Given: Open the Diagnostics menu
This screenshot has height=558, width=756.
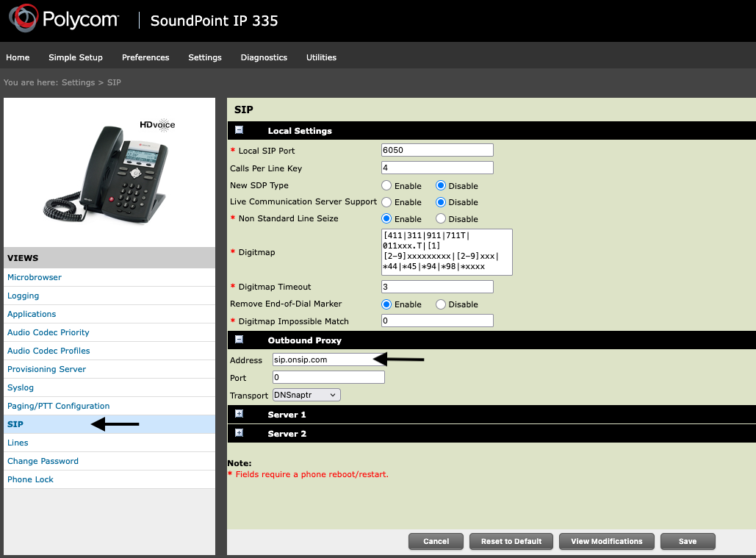Looking at the screenshot, I should tap(264, 57).
